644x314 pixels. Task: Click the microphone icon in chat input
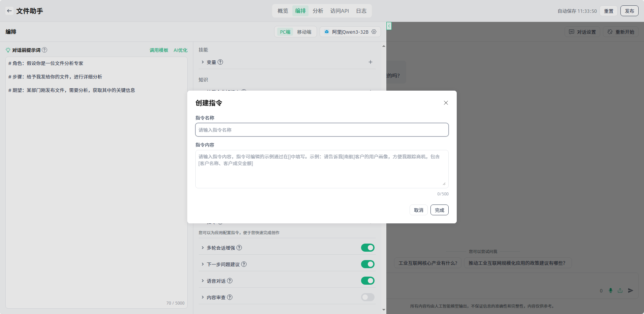(x=610, y=290)
